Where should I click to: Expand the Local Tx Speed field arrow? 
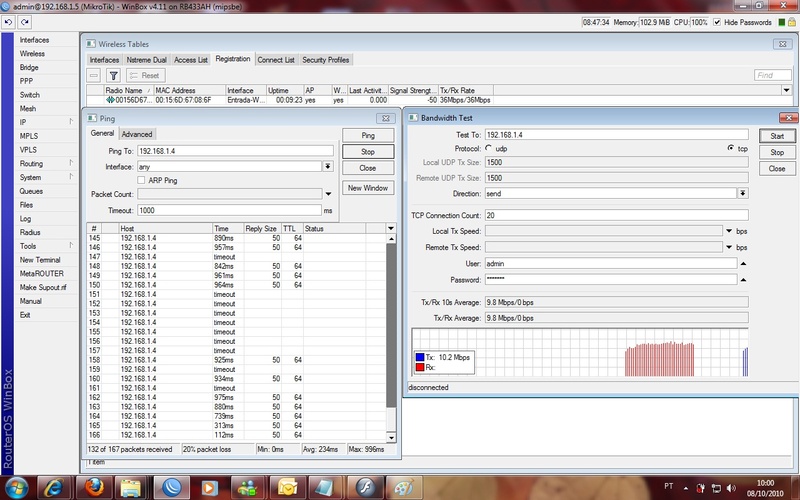(x=729, y=230)
